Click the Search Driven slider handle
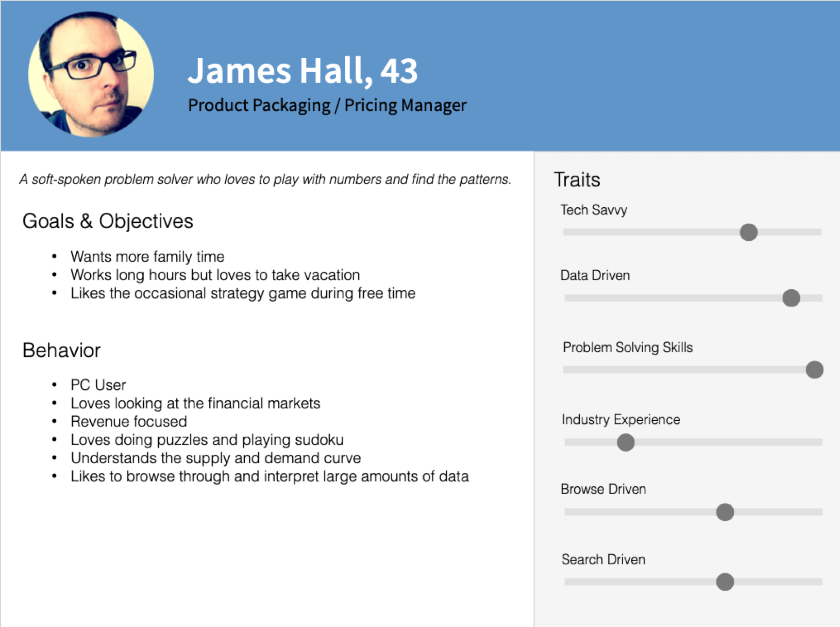The width and height of the screenshot is (840, 627). 725,582
